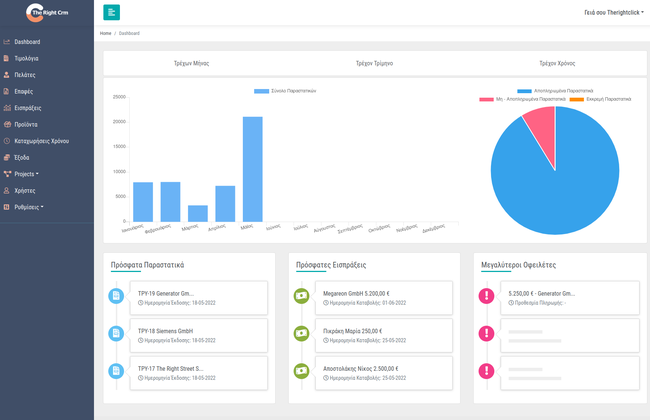Open the 5.250,00 € - Generator Gm... debtor card
650x420 pixels.
click(x=570, y=298)
